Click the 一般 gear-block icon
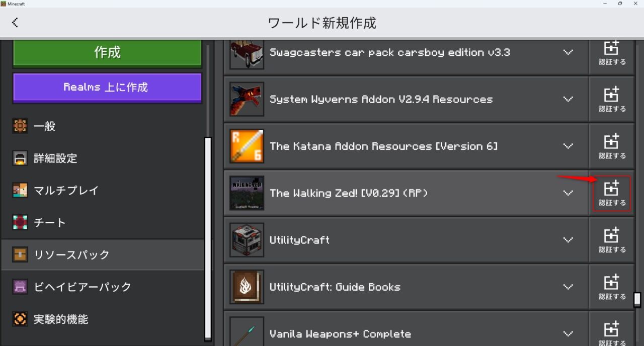 20,126
